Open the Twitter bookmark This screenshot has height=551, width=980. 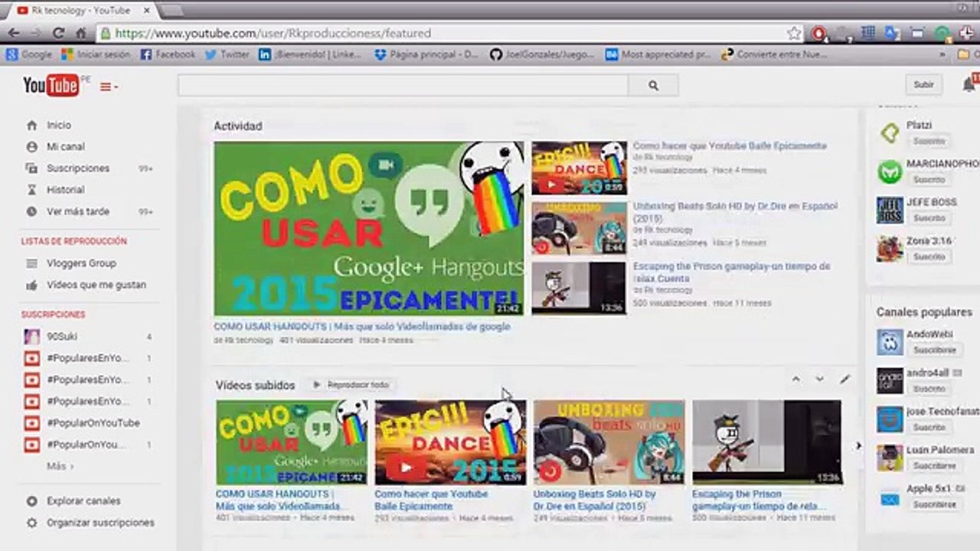coord(227,54)
